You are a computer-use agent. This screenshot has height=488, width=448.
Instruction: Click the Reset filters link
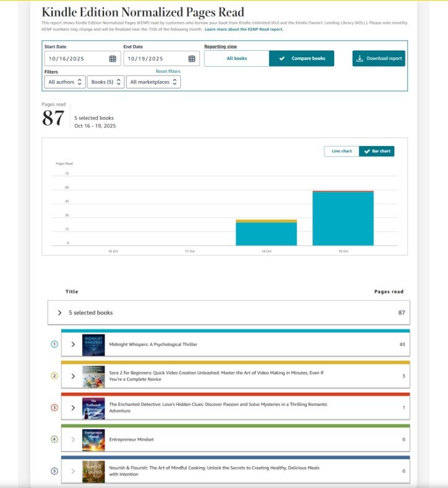(x=168, y=71)
